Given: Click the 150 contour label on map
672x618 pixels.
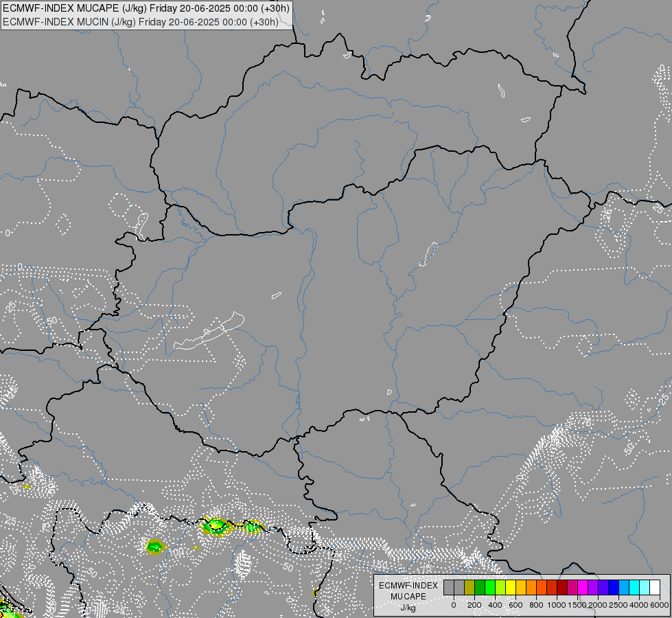Looking at the screenshot, I should (380, 564).
